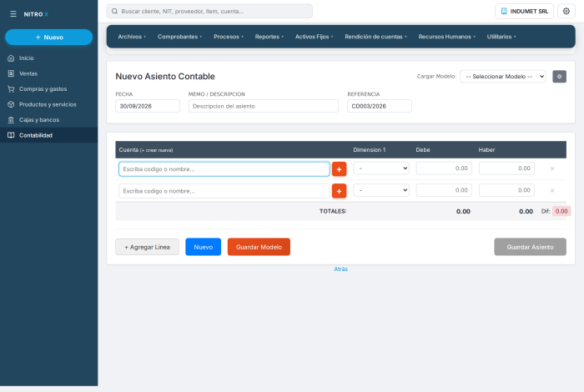The height and width of the screenshot is (392, 584).
Task: Click second row Debe amount field
Action: (x=444, y=190)
